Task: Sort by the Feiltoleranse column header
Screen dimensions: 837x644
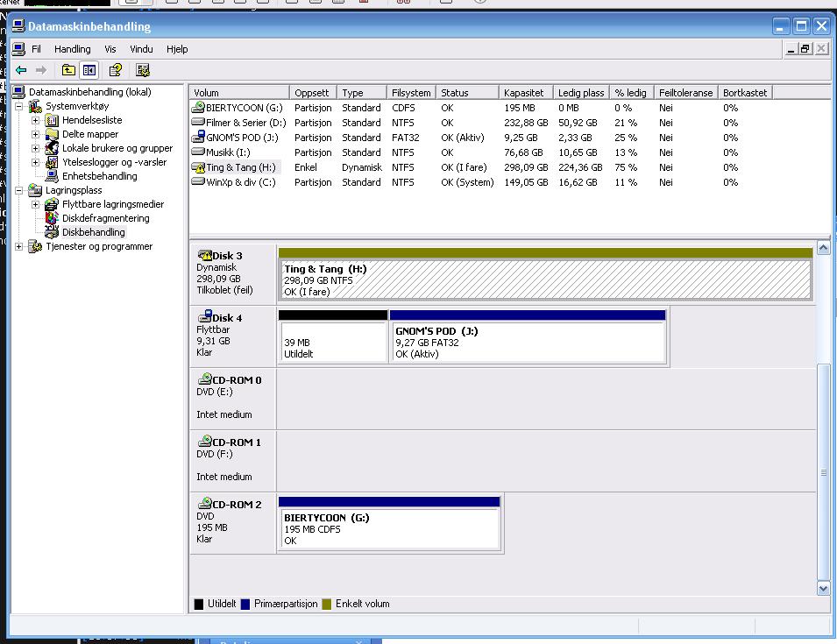Action: [x=686, y=93]
